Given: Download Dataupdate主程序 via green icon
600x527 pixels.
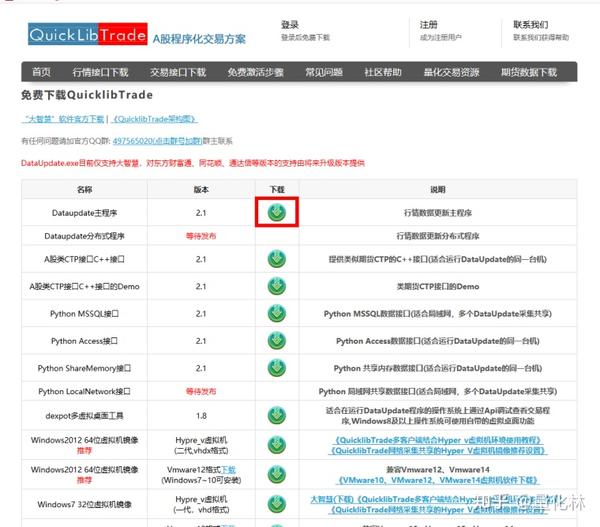Looking at the screenshot, I should 277,212.
